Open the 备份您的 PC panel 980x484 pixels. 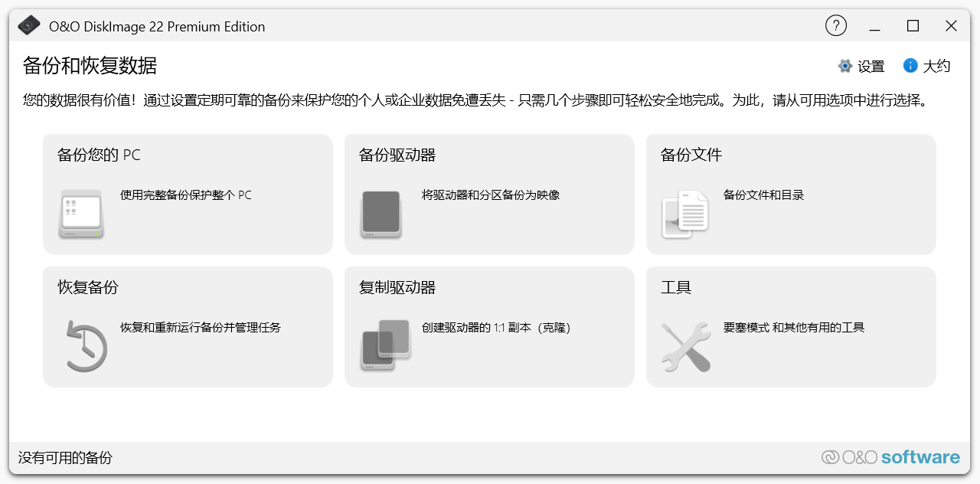(188, 194)
